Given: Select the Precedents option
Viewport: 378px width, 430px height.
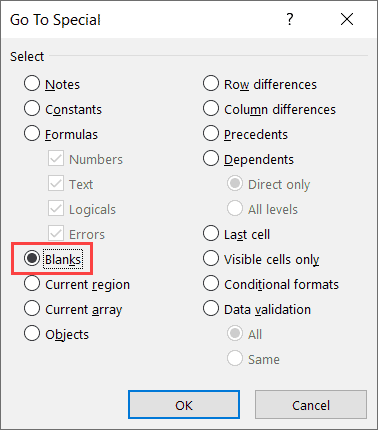Looking at the screenshot, I should tap(211, 133).
